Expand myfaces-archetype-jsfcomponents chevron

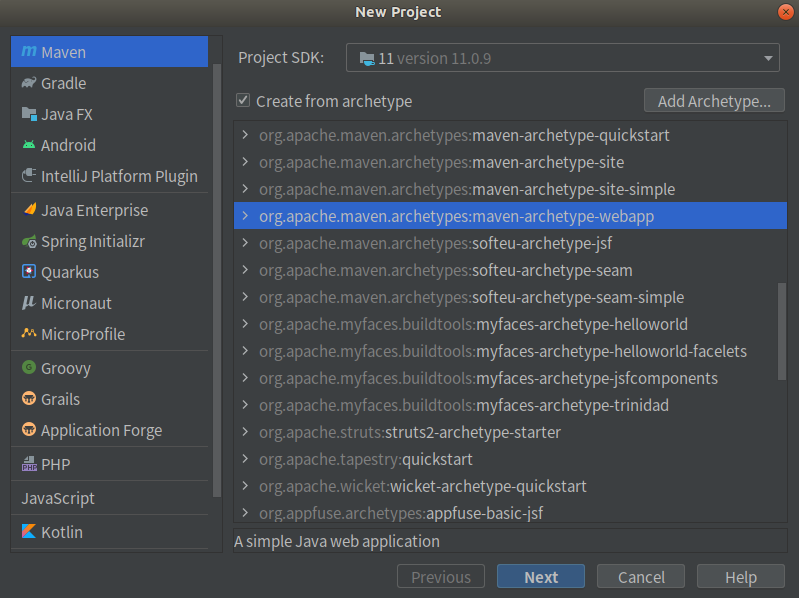[245, 378]
